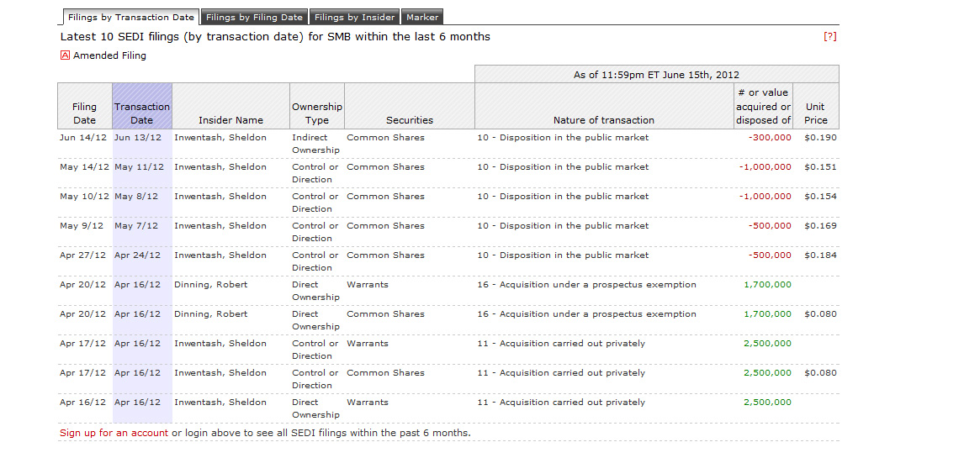This screenshot has height=458, width=980.
Task: Click the Insider Name column header
Action: pyautogui.click(x=230, y=120)
